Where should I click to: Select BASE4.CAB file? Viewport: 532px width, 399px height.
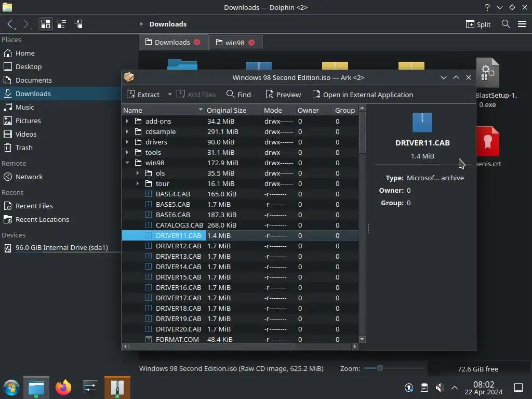pyautogui.click(x=240, y=194)
